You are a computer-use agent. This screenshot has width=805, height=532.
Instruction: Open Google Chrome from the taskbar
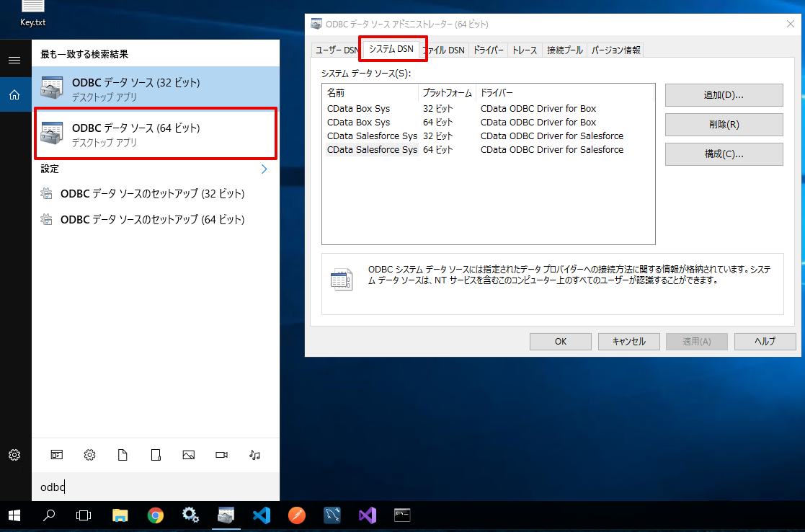[156, 515]
